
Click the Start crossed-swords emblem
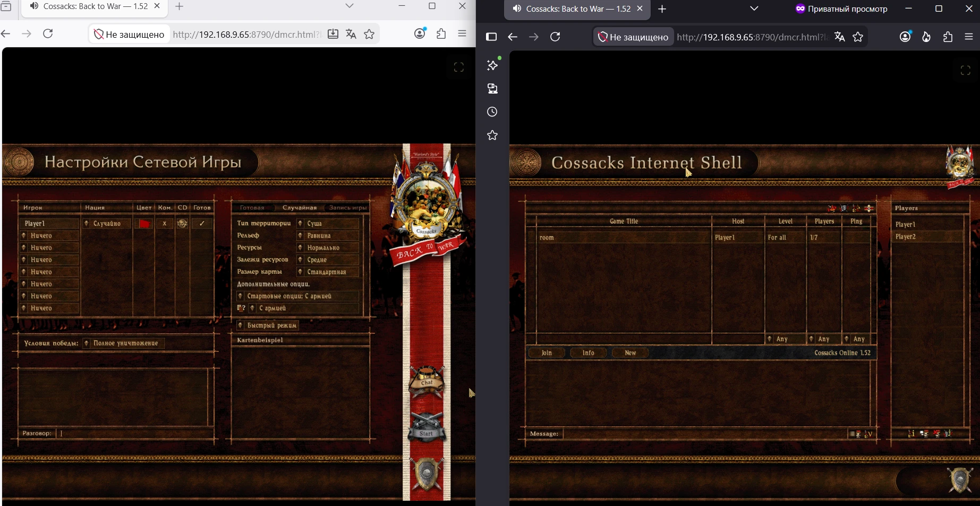pyautogui.click(x=427, y=428)
